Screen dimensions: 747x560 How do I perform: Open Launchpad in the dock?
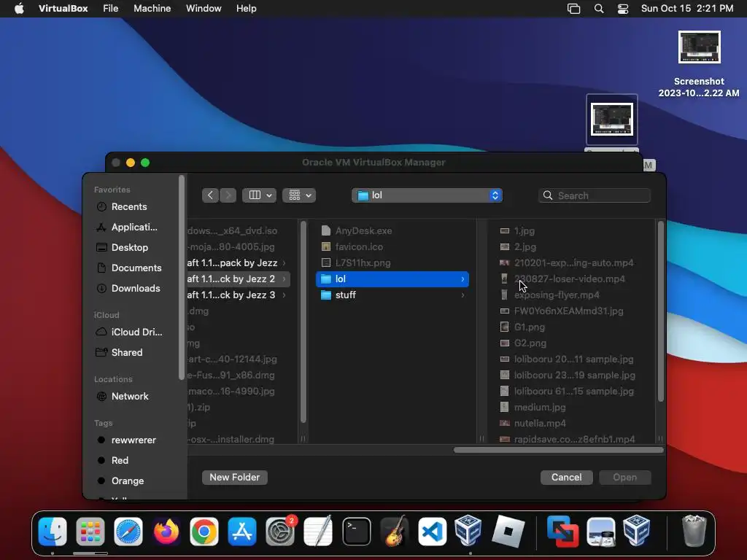[90, 532]
